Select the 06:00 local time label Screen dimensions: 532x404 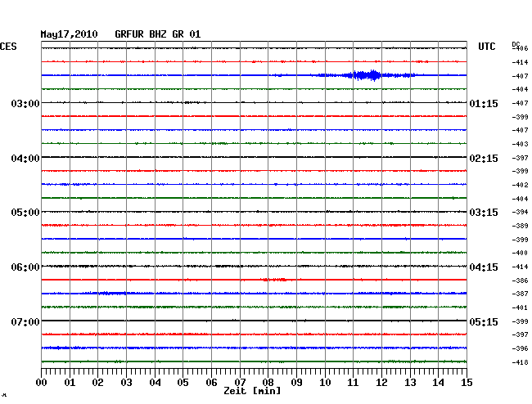[25, 267]
